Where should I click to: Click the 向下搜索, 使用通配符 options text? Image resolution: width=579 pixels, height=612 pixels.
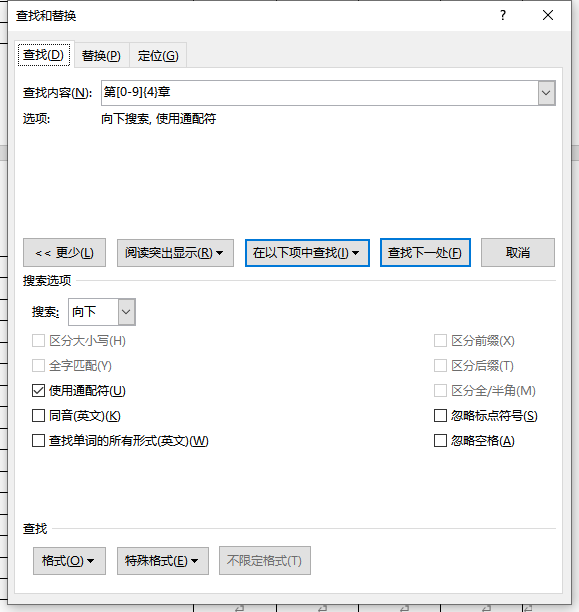click(x=159, y=119)
